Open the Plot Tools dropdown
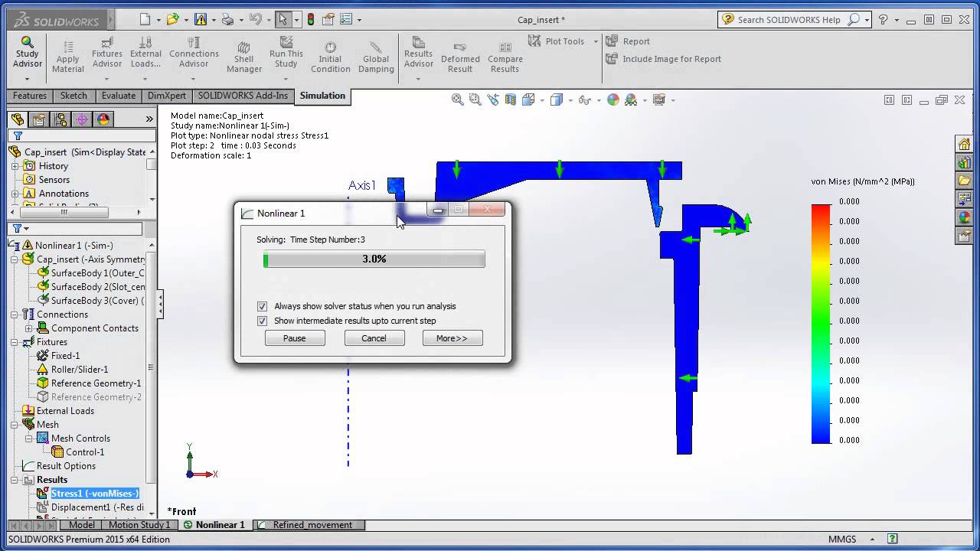Viewport: 980px width, 551px height. pyautogui.click(x=596, y=41)
